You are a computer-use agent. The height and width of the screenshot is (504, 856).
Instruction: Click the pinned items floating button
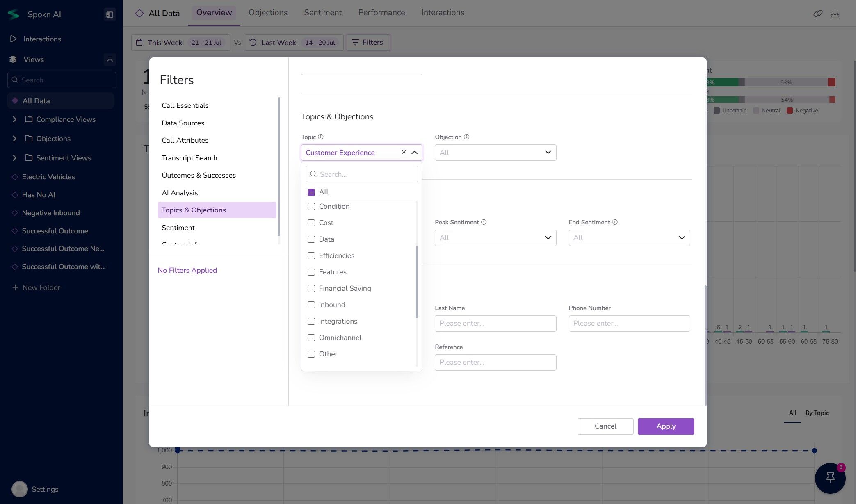click(x=830, y=478)
